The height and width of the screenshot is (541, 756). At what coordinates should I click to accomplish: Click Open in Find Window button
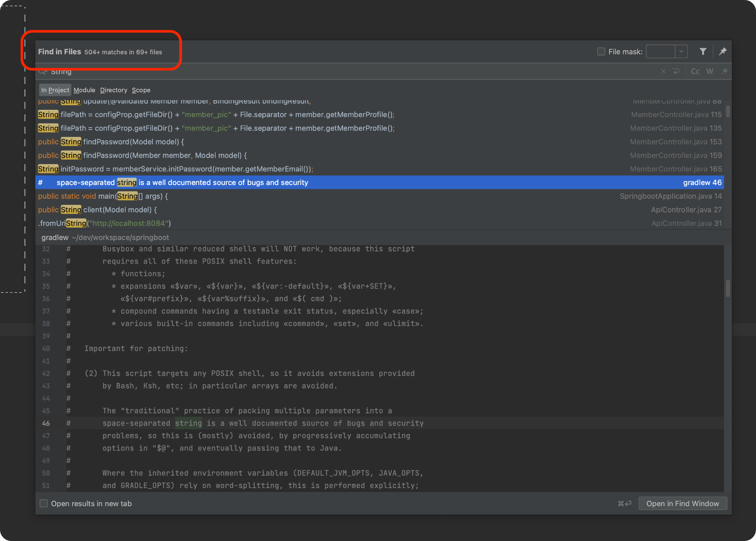pyautogui.click(x=682, y=503)
